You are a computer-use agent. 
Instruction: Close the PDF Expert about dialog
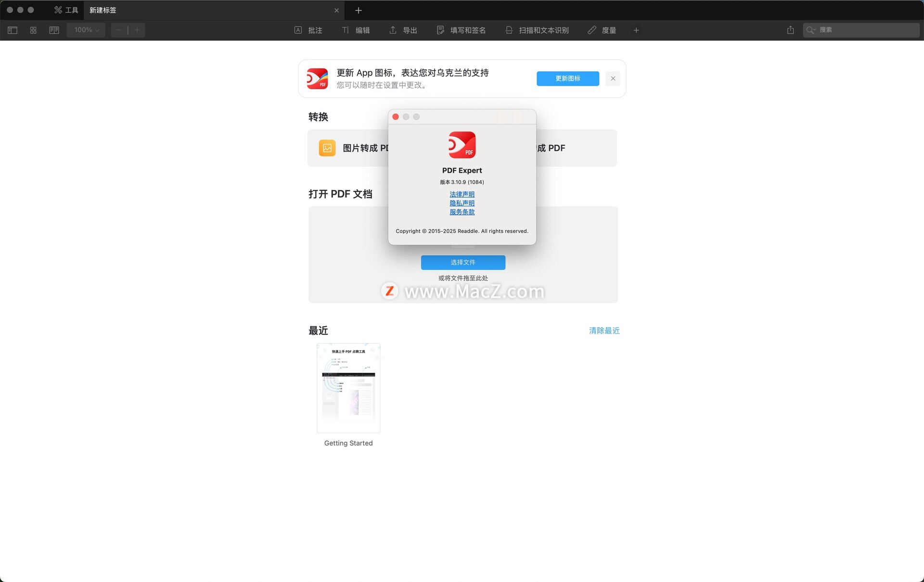coord(396,117)
